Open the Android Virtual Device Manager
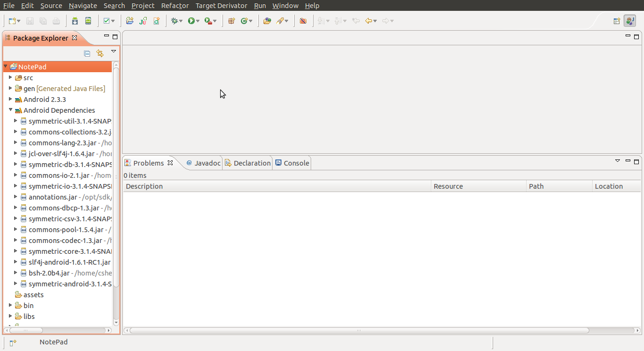Image resolution: width=644 pixels, height=351 pixels. (88, 21)
